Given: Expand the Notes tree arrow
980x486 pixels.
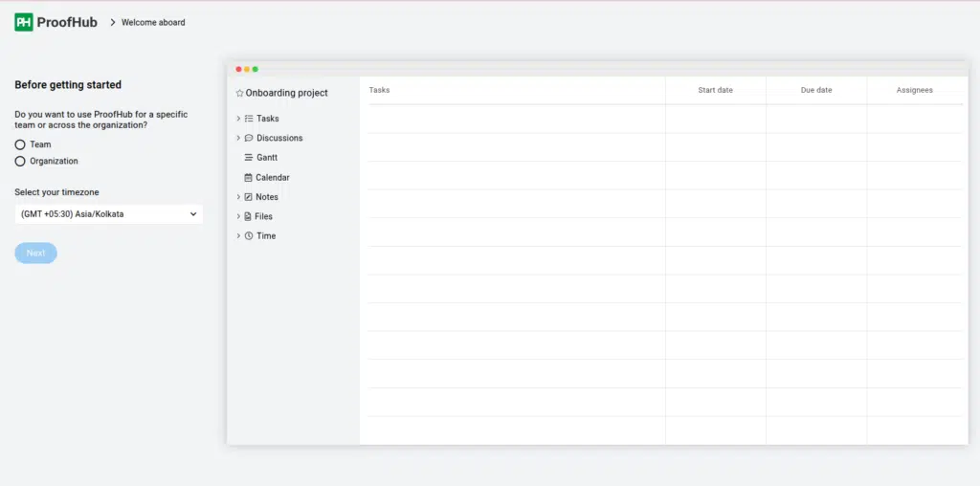Looking at the screenshot, I should [238, 197].
